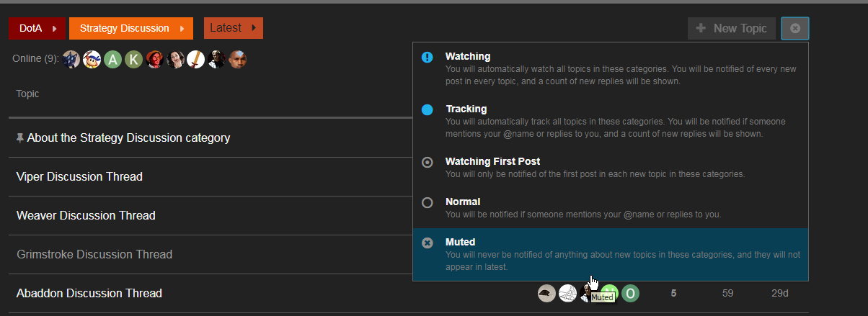The height and width of the screenshot is (316, 868).
Task: Open the first online user avatar
Action: point(71,60)
